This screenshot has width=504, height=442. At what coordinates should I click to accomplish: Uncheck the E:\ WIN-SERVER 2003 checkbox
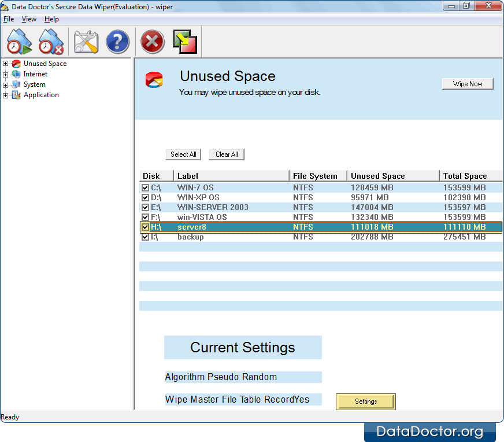coord(145,207)
